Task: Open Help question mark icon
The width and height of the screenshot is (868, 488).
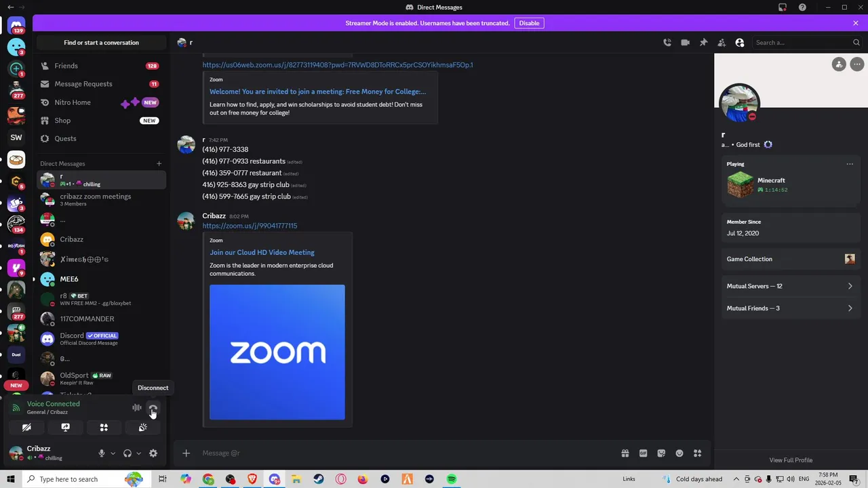Action: [x=803, y=7]
